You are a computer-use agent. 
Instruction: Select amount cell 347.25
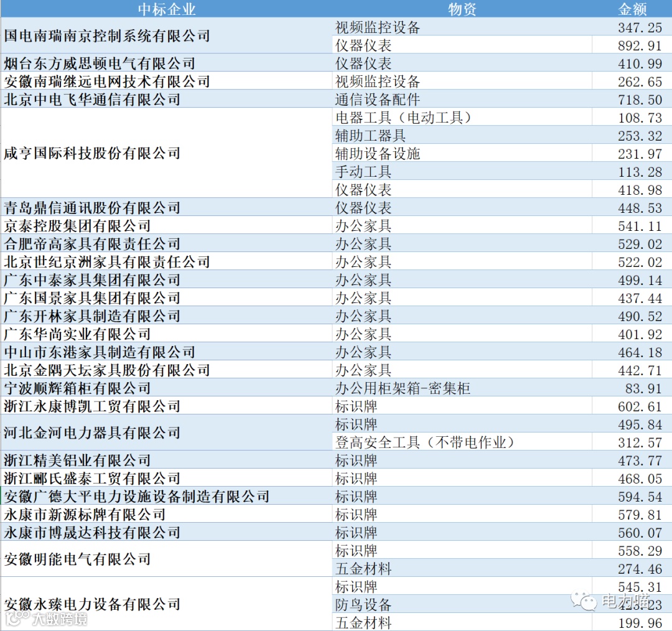tap(632, 27)
